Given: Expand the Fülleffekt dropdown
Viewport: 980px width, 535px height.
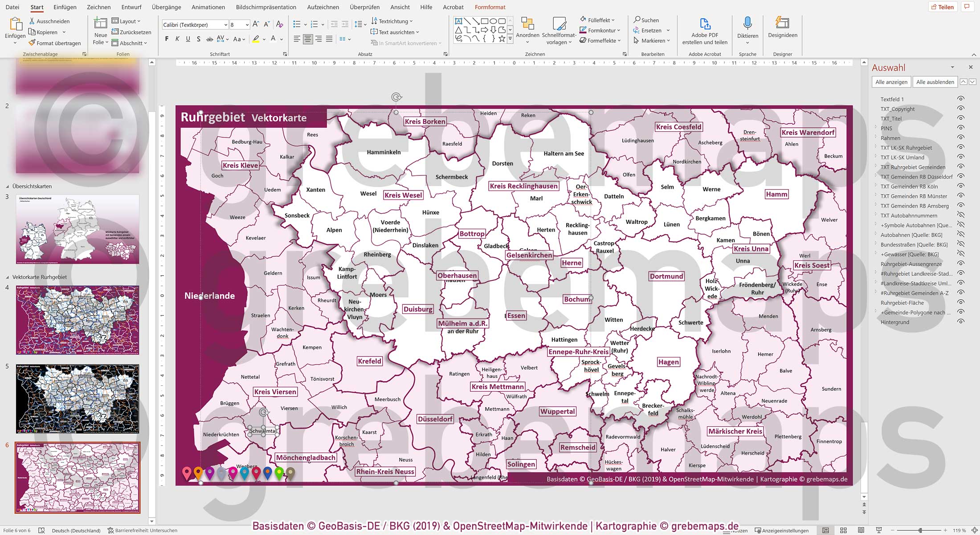Looking at the screenshot, I should click(613, 20).
